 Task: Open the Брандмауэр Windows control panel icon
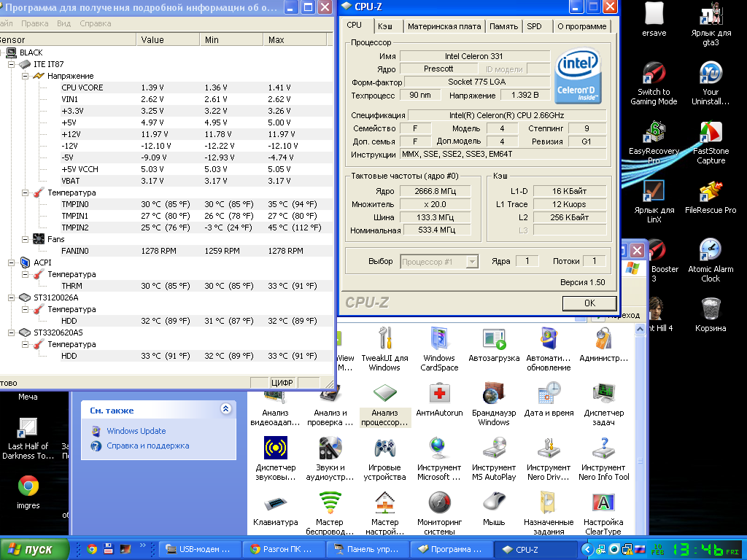494,394
